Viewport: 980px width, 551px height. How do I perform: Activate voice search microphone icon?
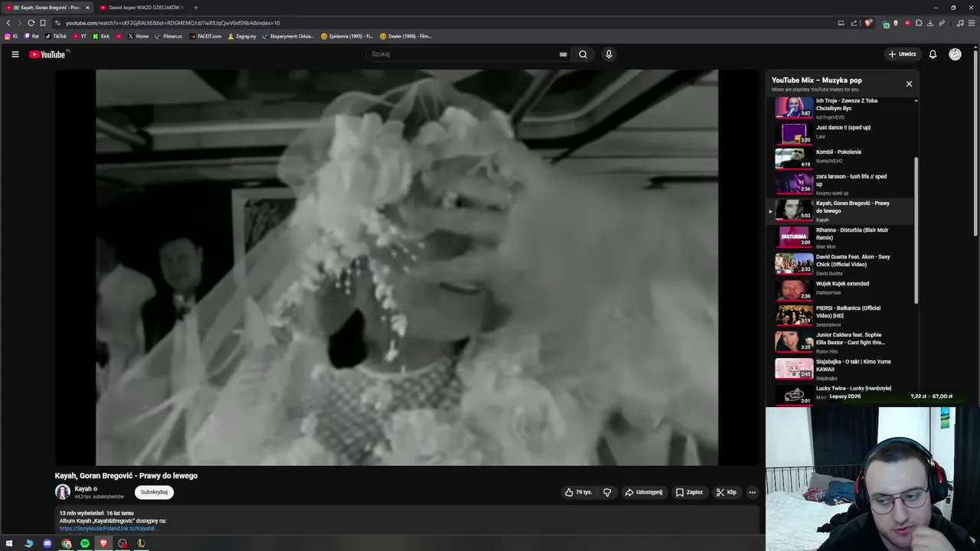click(x=609, y=54)
